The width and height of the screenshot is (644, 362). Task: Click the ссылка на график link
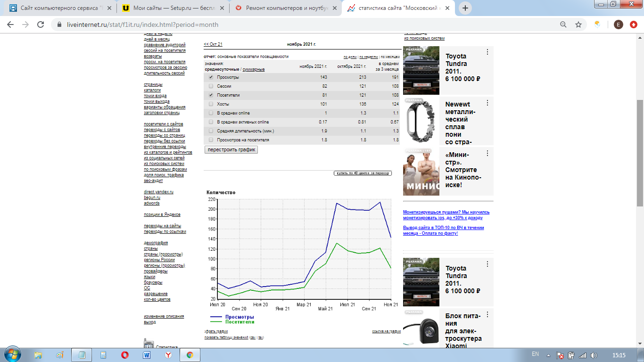point(386,331)
